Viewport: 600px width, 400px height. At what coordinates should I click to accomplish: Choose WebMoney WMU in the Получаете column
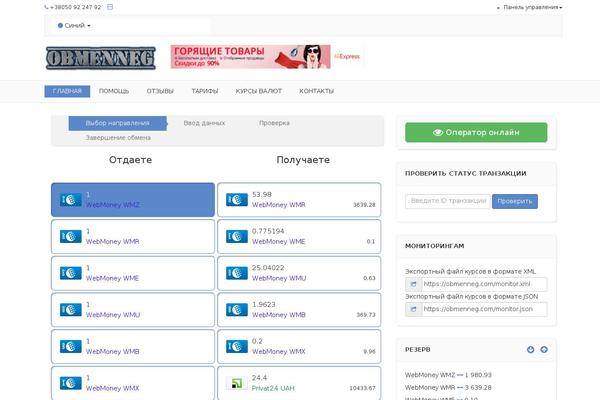[299, 273]
